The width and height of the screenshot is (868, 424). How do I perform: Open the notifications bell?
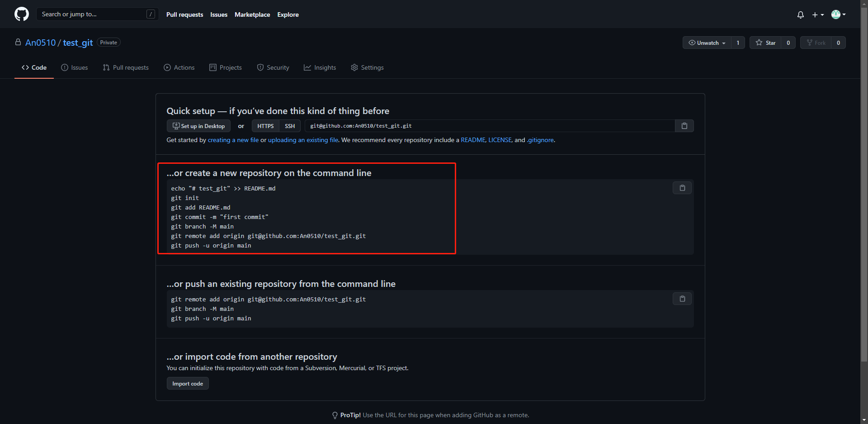(800, 14)
